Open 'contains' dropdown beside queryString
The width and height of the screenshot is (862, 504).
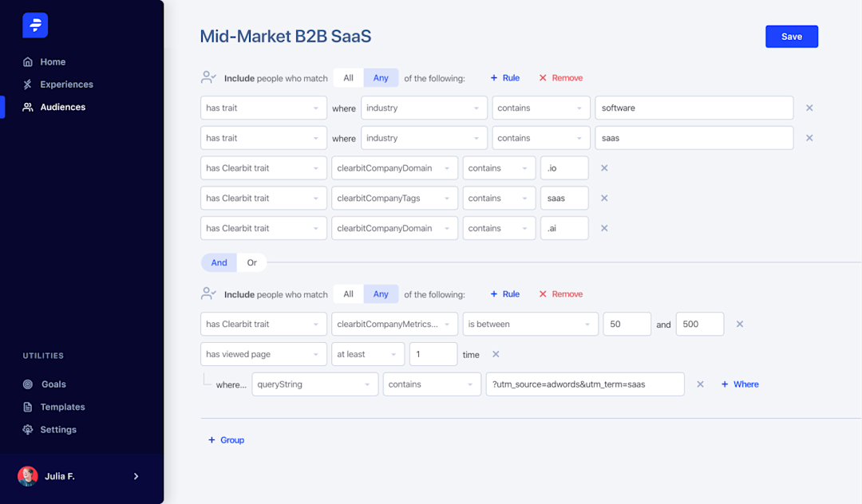tap(432, 384)
